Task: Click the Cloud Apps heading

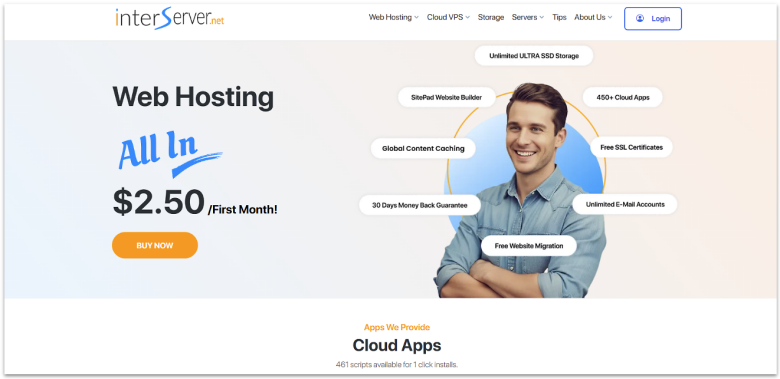Action: [397, 345]
